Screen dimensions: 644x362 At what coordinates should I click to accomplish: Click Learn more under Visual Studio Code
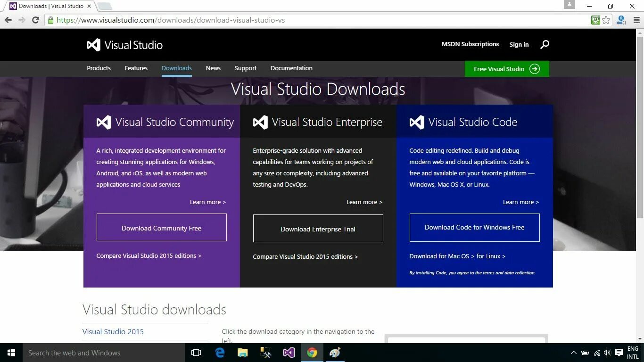click(x=521, y=202)
